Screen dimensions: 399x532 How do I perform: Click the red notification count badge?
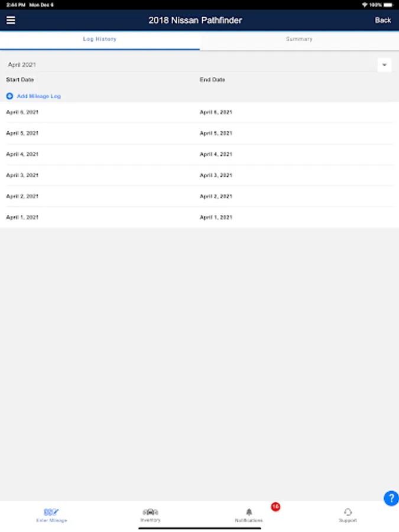click(275, 507)
